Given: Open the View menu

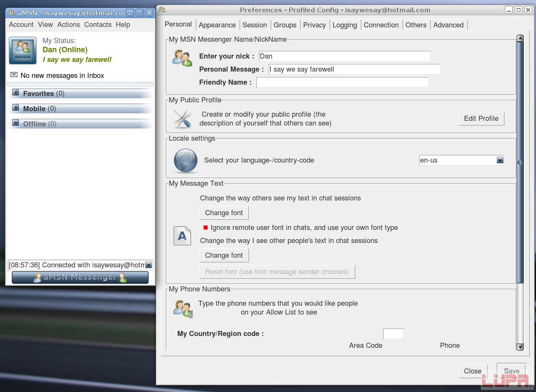Looking at the screenshot, I should click(45, 24).
